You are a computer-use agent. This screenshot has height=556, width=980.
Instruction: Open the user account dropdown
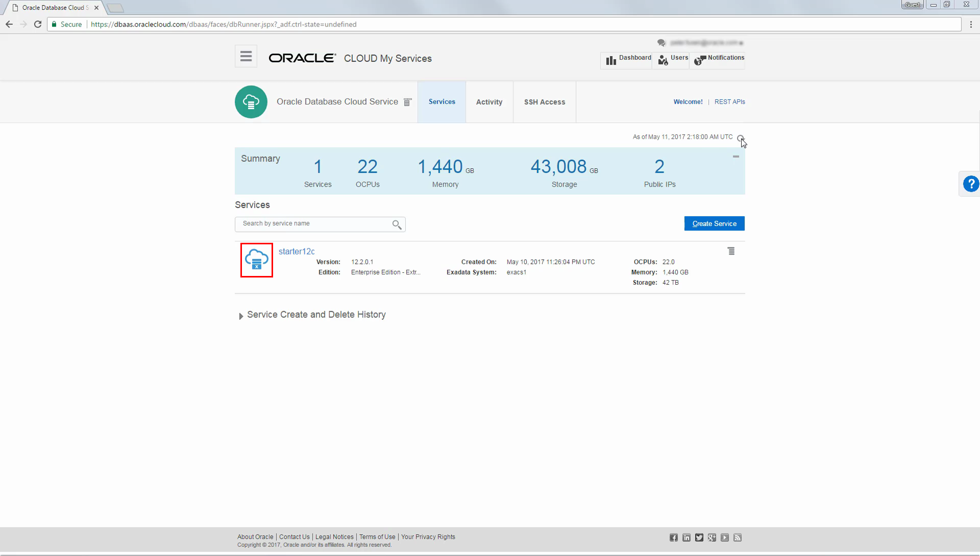pyautogui.click(x=706, y=43)
